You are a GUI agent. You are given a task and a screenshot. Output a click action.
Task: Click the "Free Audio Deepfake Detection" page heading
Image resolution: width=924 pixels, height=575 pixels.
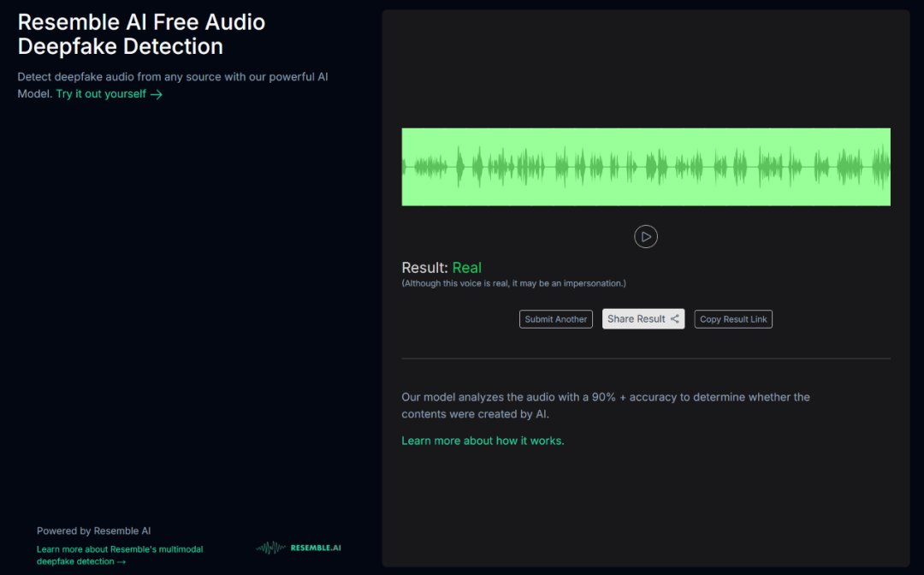pyautogui.click(x=141, y=34)
